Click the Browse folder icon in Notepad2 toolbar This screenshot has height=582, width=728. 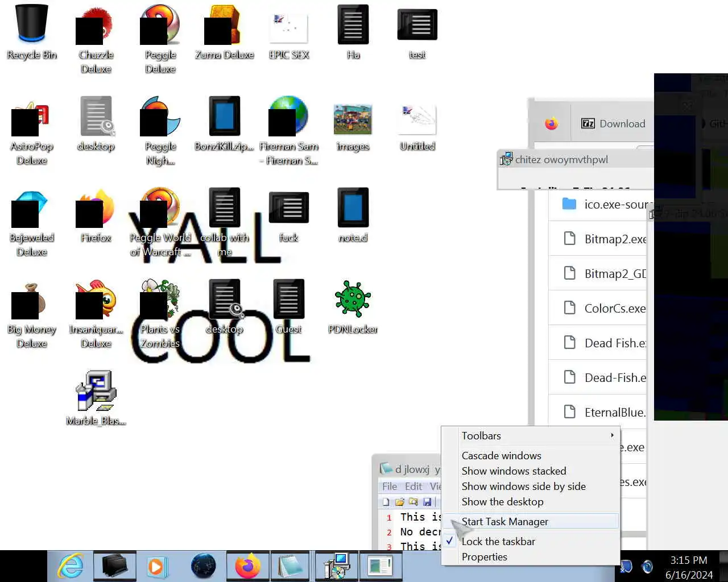pyautogui.click(x=413, y=502)
